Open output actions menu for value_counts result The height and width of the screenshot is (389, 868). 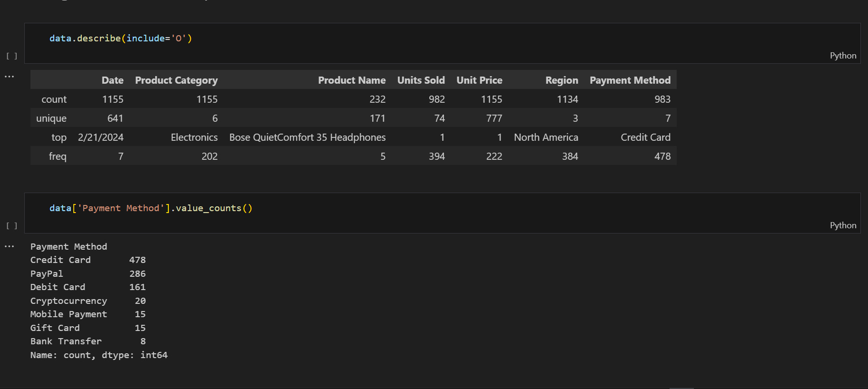[10, 246]
